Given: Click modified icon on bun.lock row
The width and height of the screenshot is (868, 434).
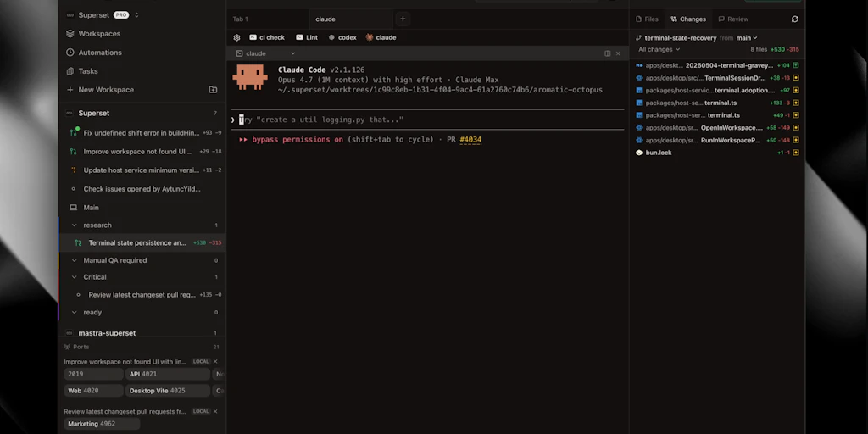Looking at the screenshot, I should (796, 153).
